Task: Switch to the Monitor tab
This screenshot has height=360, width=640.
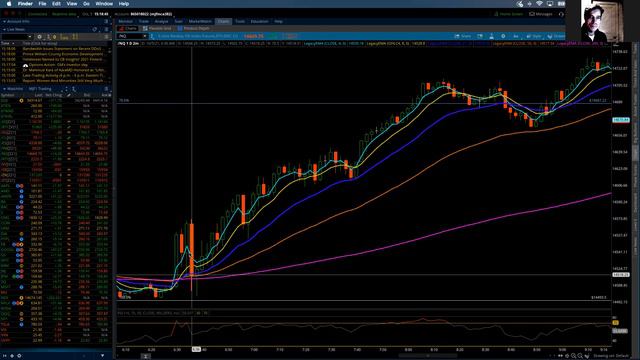Action: pyautogui.click(x=125, y=21)
